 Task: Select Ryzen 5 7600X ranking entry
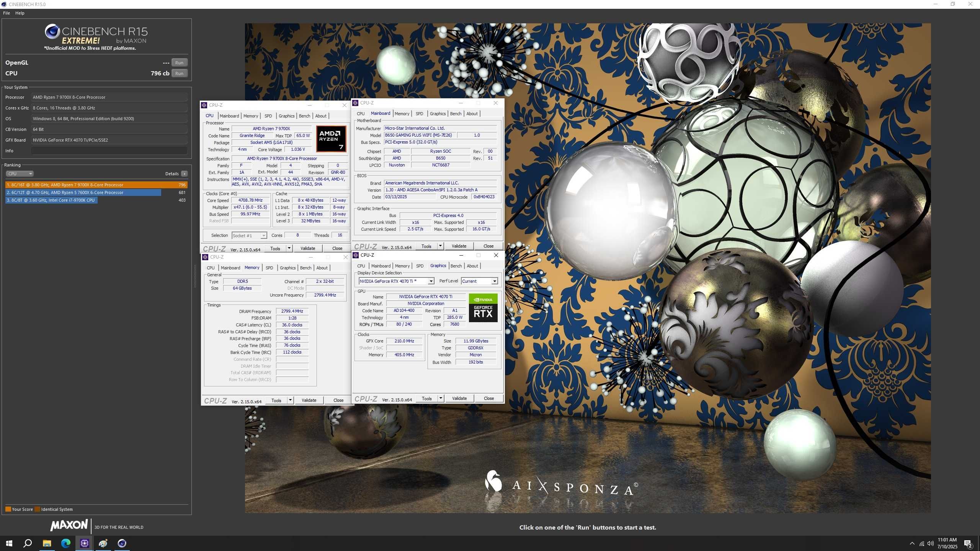click(96, 192)
